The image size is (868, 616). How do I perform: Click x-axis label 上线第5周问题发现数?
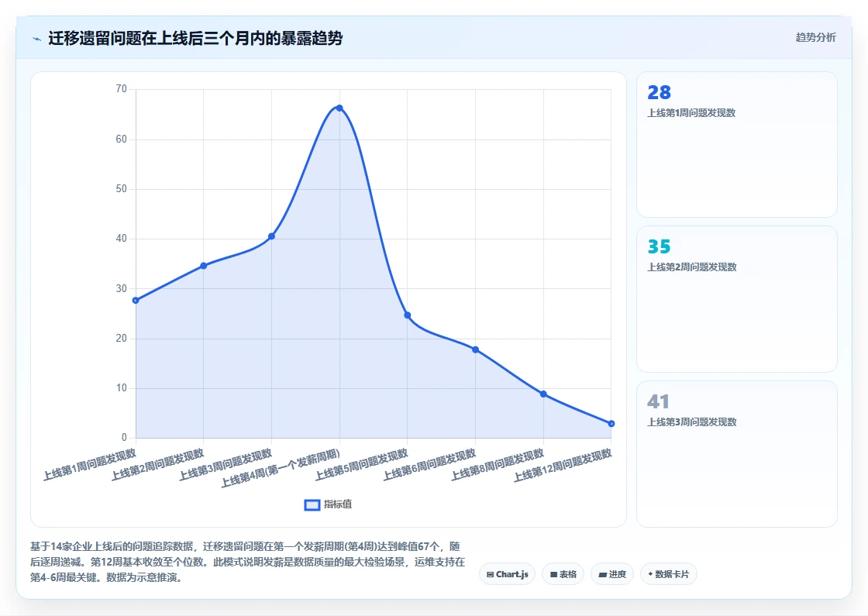coord(361,465)
